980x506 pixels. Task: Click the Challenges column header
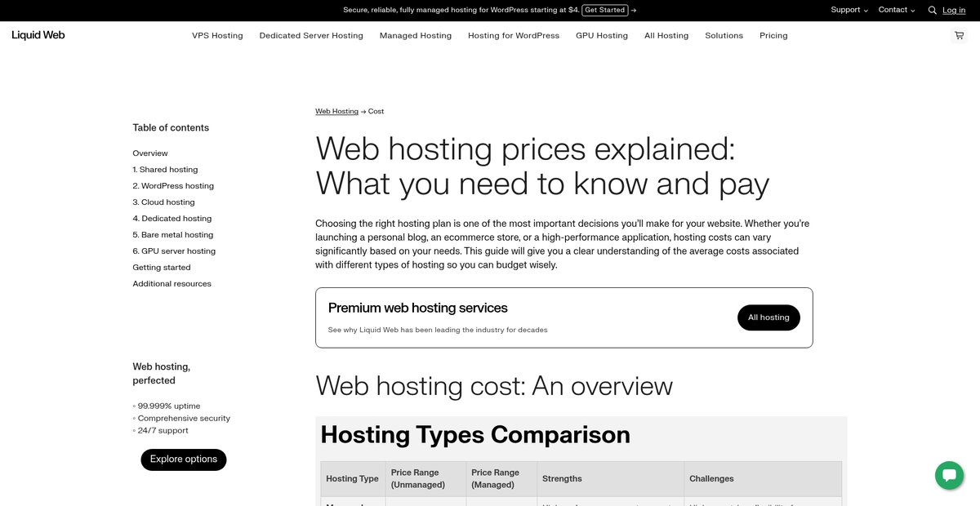click(763, 479)
